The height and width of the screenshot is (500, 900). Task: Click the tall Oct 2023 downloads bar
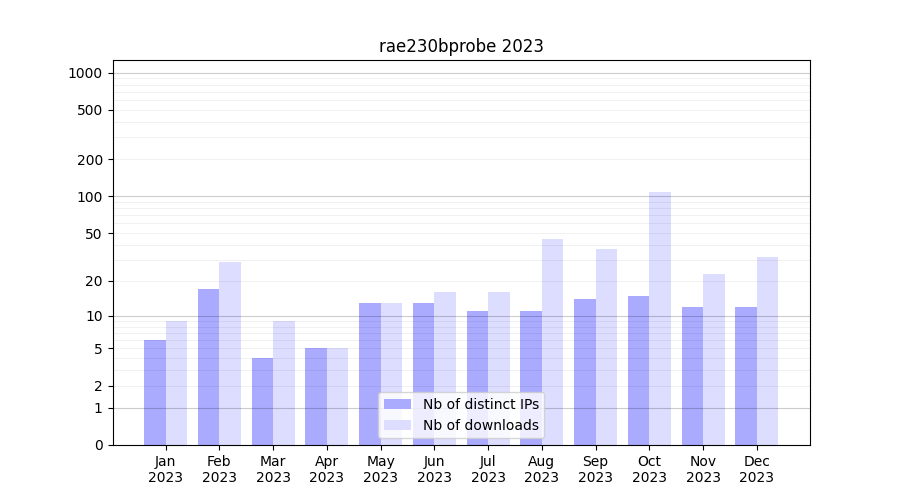point(660,318)
